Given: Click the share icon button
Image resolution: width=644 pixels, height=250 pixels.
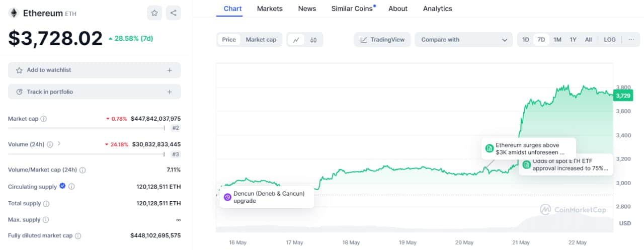Looking at the screenshot, I should point(174,13).
